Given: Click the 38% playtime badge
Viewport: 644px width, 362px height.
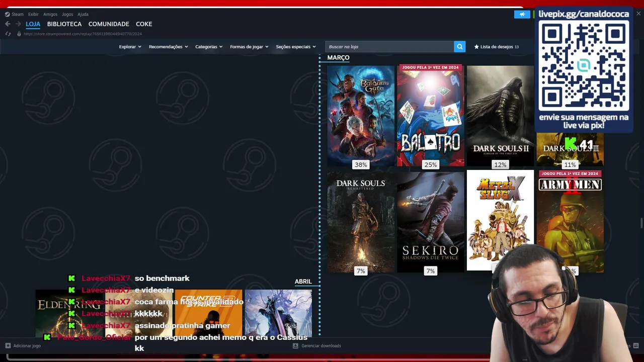Looking at the screenshot, I should (361, 165).
